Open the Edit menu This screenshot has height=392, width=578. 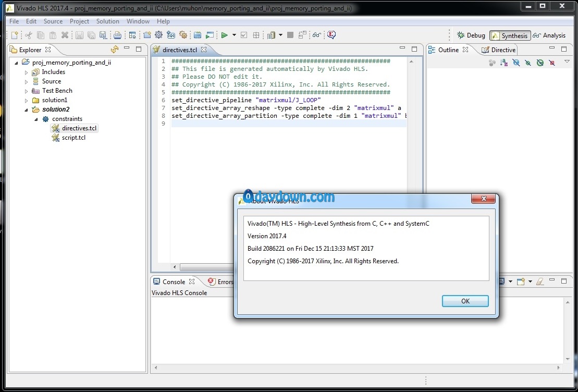31,21
